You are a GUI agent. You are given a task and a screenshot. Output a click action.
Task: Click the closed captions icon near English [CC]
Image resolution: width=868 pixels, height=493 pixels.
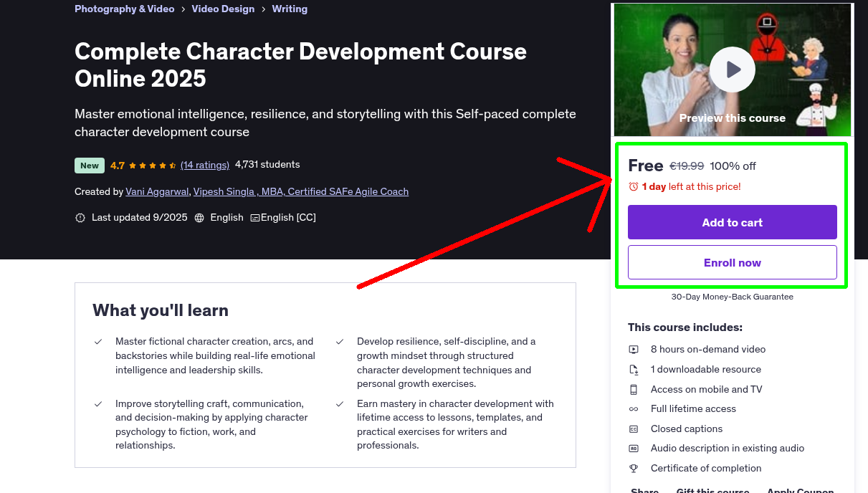pyautogui.click(x=254, y=218)
